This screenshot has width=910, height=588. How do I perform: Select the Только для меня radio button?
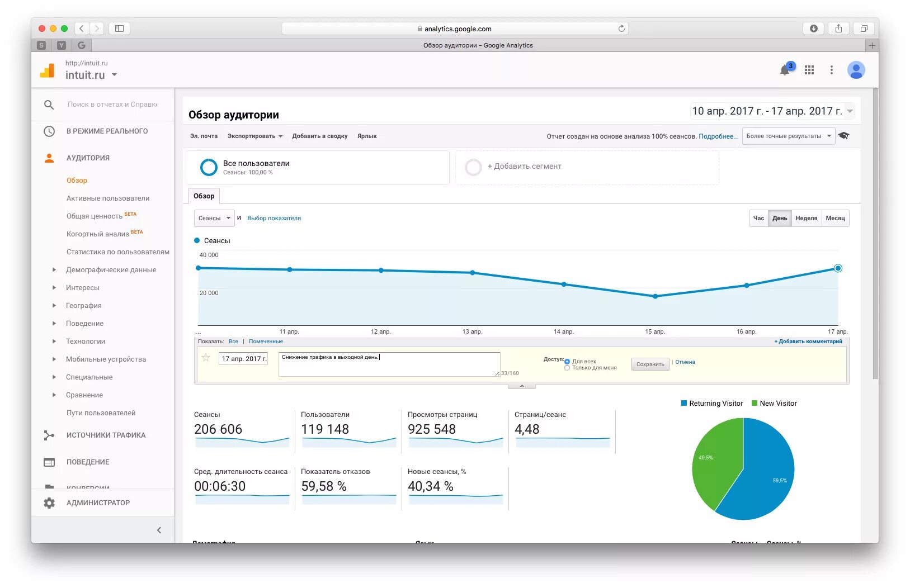pyautogui.click(x=567, y=368)
